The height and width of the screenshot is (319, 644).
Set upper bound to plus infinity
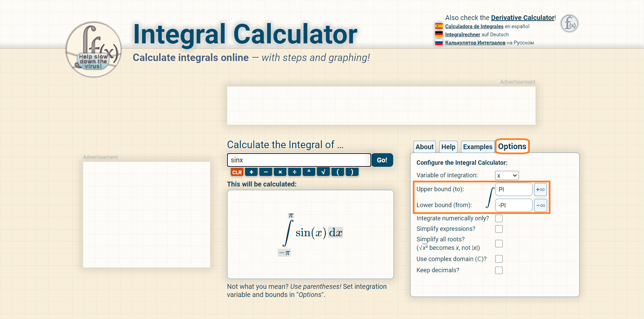click(540, 190)
